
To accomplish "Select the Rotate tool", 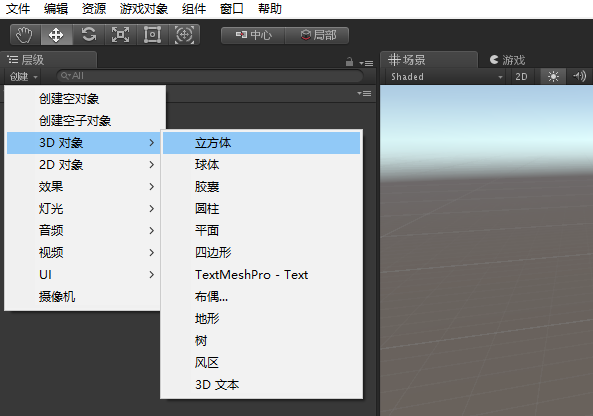I will click(x=88, y=35).
